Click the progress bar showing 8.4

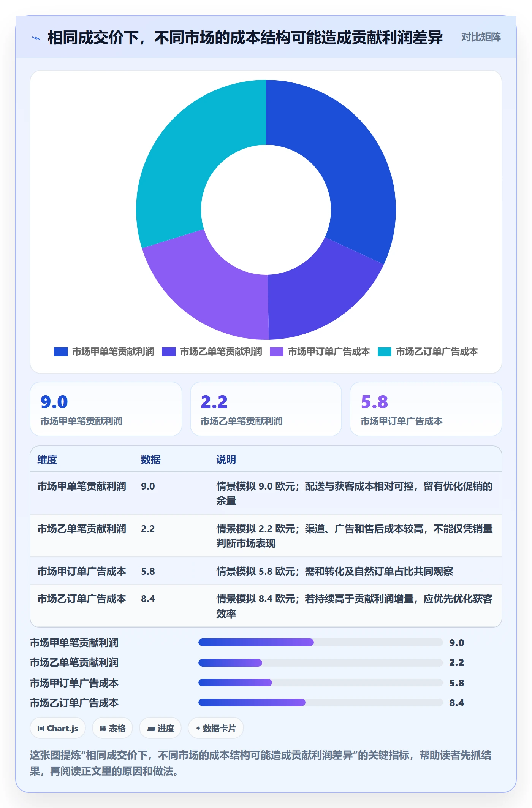pyautogui.click(x=321, y=702)
